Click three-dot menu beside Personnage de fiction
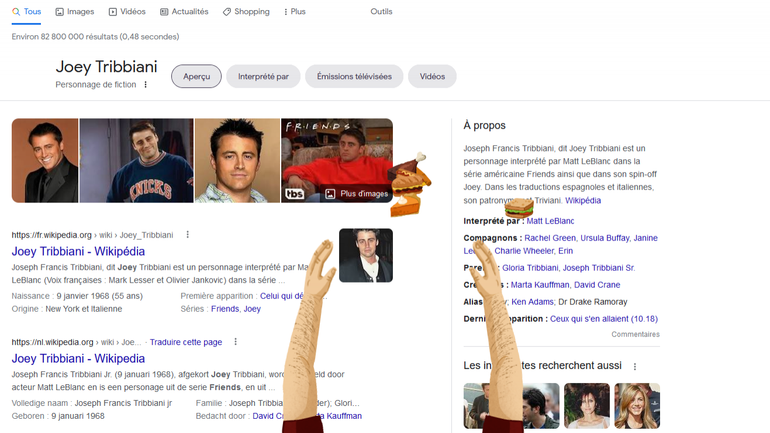 [146, 85]
